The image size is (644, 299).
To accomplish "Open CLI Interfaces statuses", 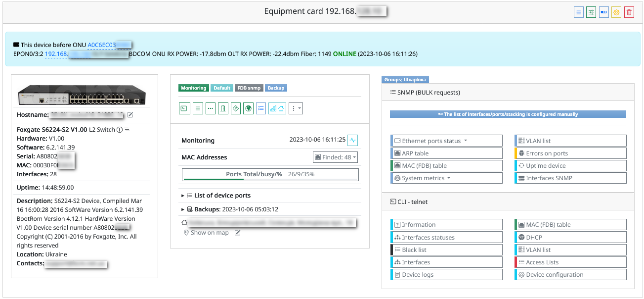I will pos(446,237).
